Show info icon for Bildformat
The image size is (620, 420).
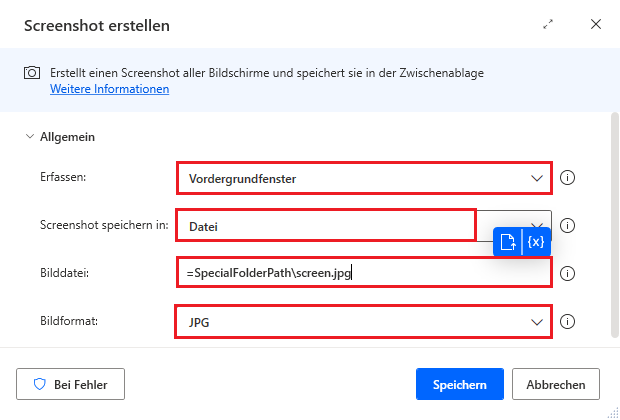tap(567, 321)
